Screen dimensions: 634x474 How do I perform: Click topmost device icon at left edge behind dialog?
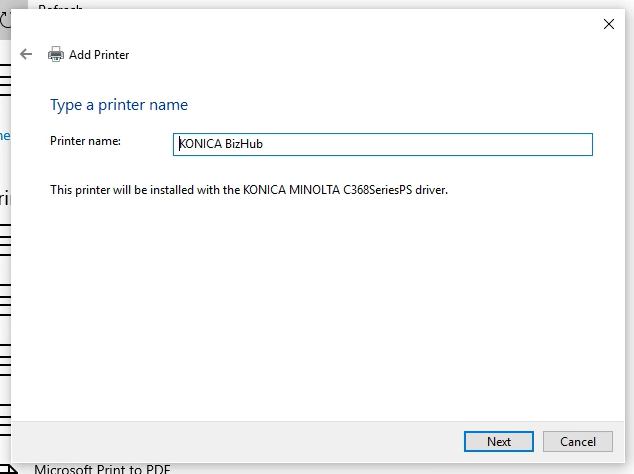click(5, 82)
